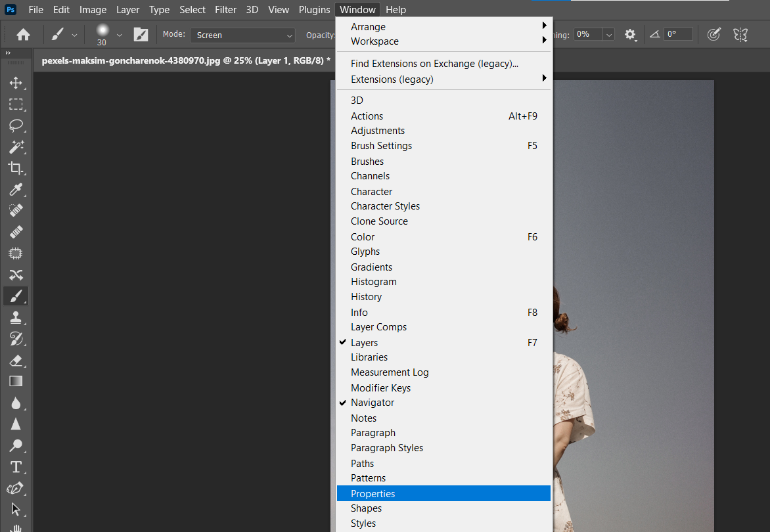Click the smoothing value field 0%

(588, 34)
